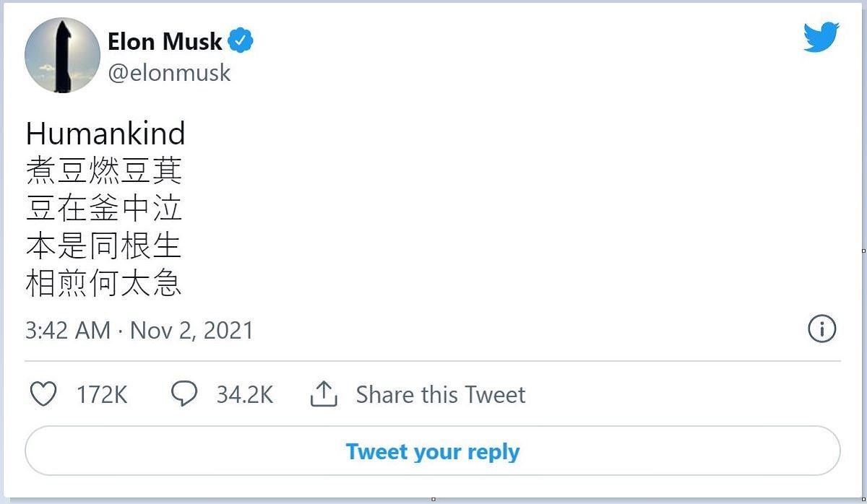
Task: Click the blue verified badge
Action: click(x=241, y=41)
